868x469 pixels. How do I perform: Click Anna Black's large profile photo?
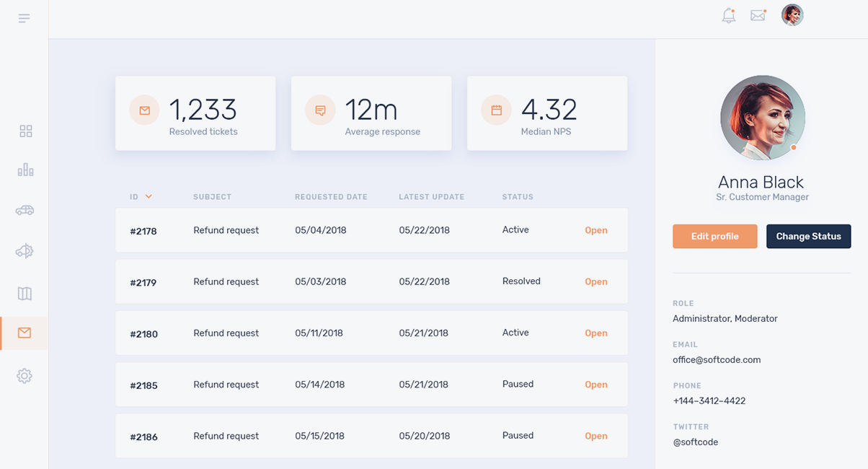762,118
